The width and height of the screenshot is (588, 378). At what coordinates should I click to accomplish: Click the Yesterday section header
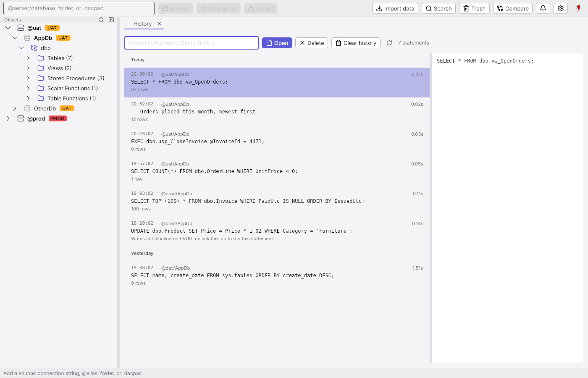click(142, 253)
